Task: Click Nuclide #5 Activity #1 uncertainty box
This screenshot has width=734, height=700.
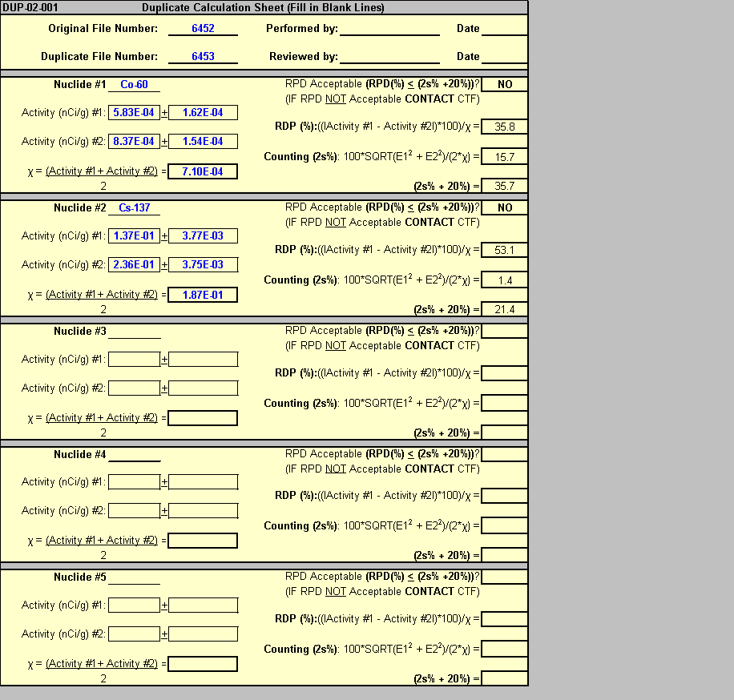Action: [203, 605]
